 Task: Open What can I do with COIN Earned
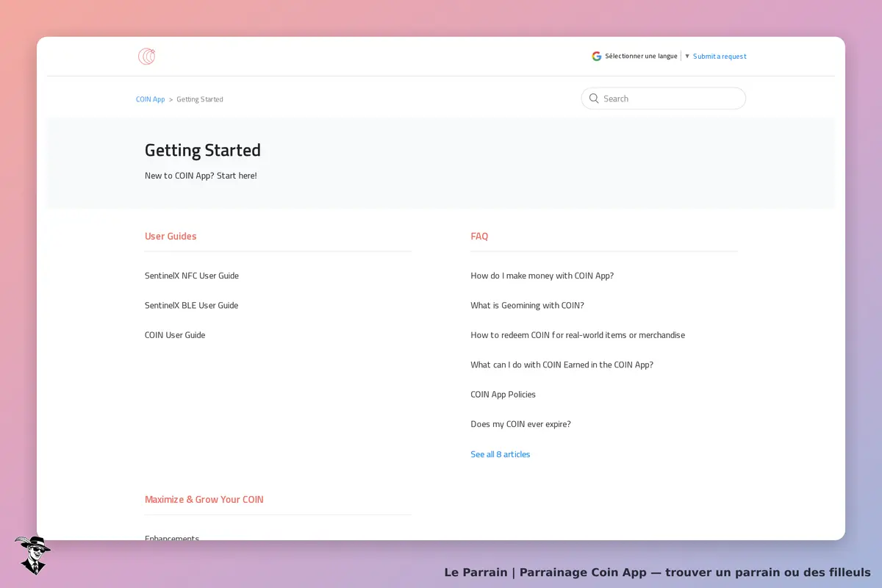coord(562,365)
